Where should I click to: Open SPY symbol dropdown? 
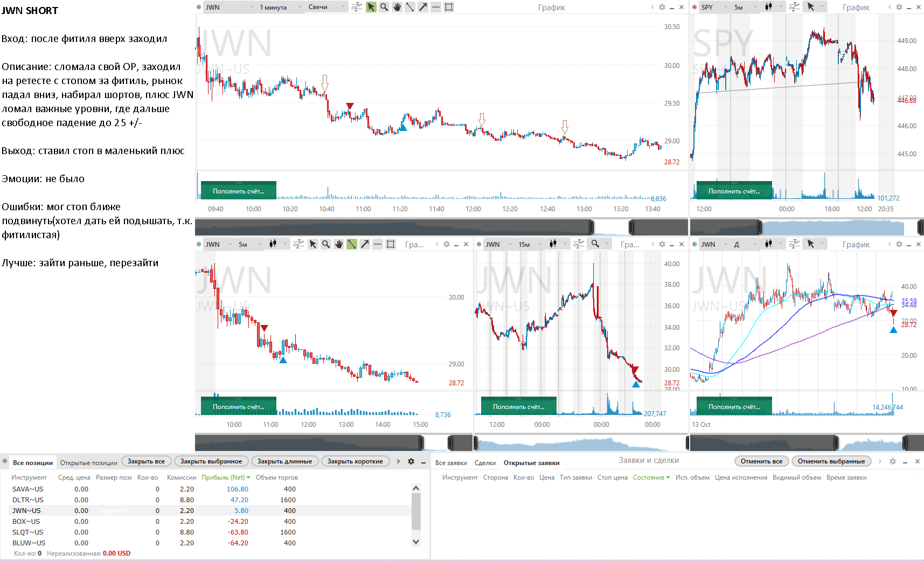[x=714, y=7]
